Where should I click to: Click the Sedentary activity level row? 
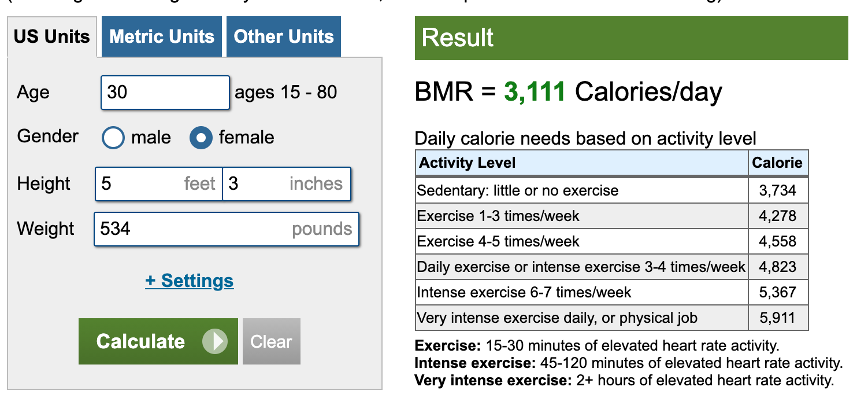click(612, 190)
